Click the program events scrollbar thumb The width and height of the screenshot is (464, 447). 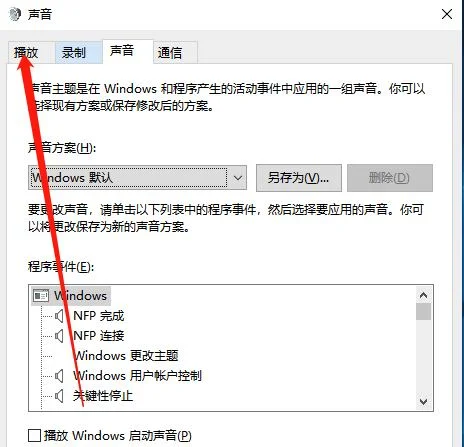coord(423,312)
